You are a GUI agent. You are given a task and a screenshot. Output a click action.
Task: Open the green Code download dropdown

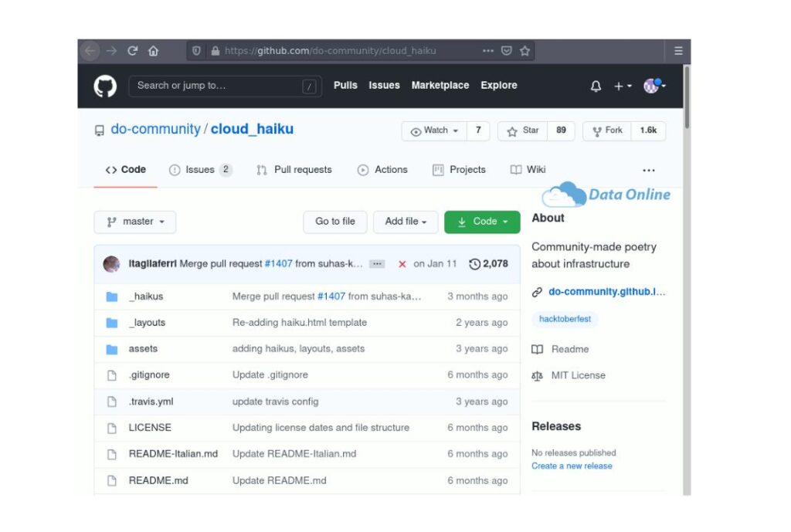(482, 222)
